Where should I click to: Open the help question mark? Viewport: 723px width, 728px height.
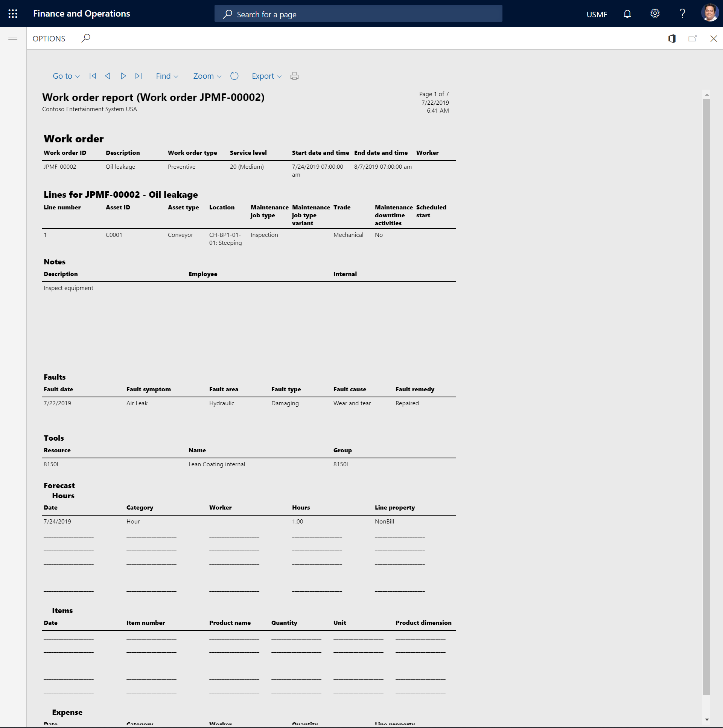click(682, 14)
